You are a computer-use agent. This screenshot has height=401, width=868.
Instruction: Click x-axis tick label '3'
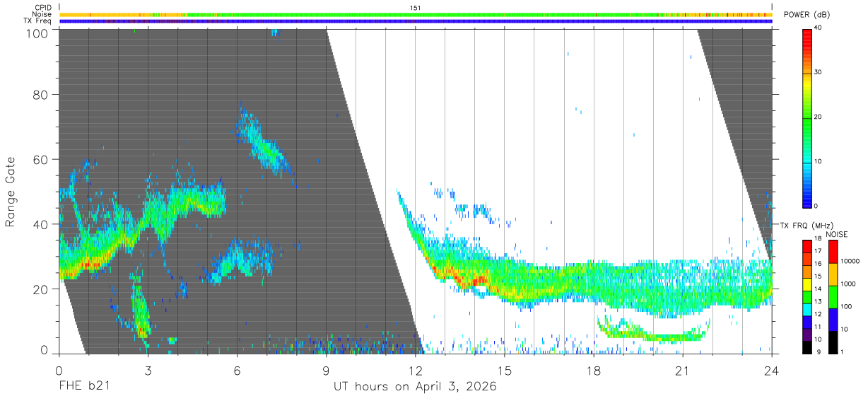(x=148, y=371)
